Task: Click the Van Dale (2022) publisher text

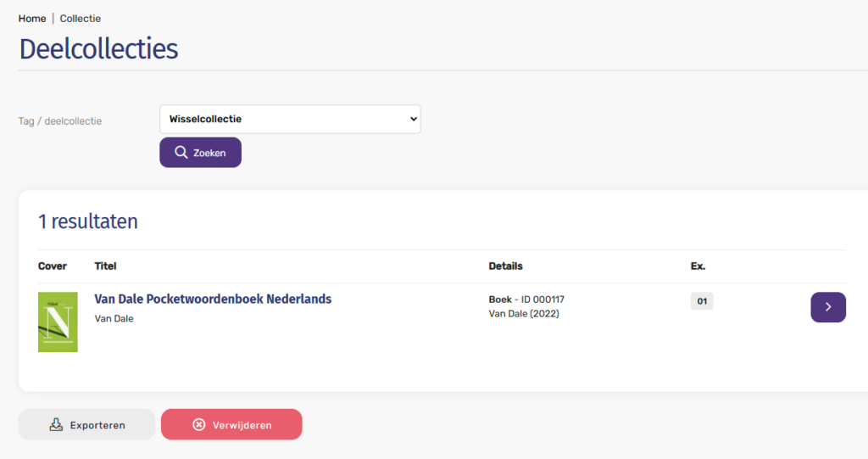Action: [524, 314]
